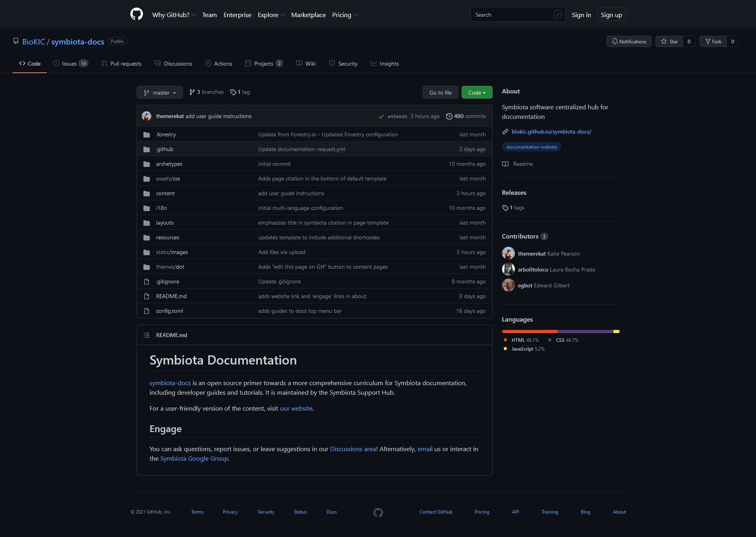
Task: Click the Symbiota Google Group link
Action: (x=194, y=458)
